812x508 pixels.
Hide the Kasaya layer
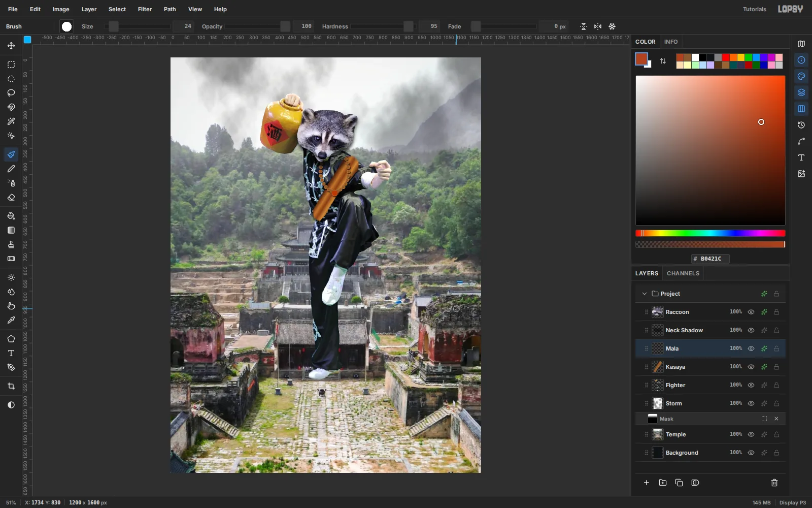[751, 367]
